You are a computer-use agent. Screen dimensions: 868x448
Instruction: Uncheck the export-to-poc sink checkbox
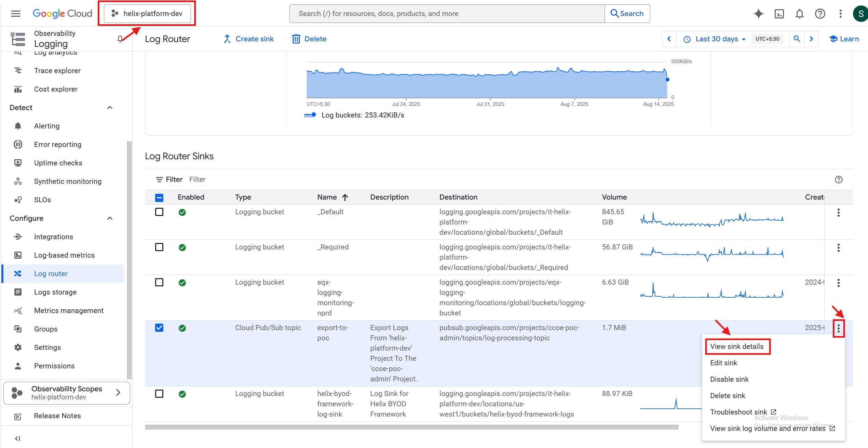coord(159,328)
